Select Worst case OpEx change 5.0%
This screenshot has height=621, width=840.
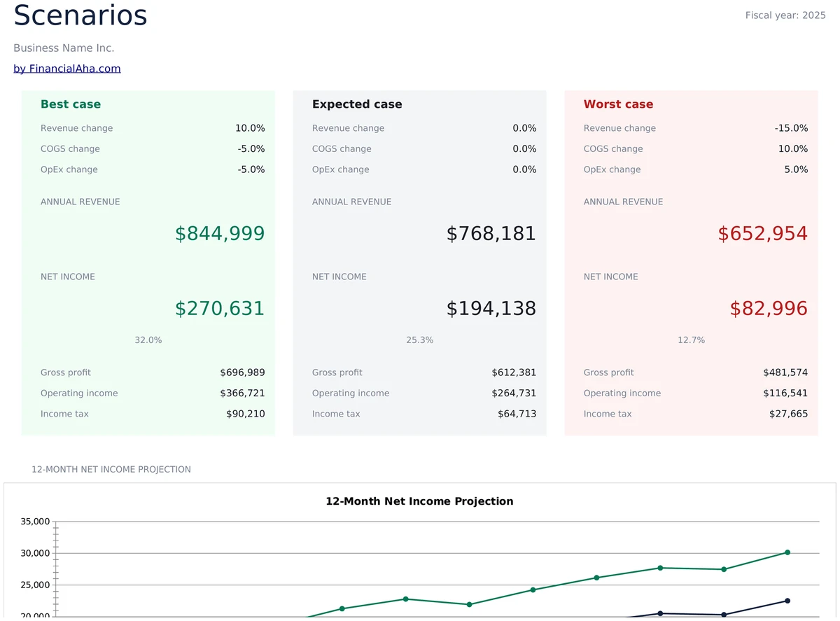[796, 169]
